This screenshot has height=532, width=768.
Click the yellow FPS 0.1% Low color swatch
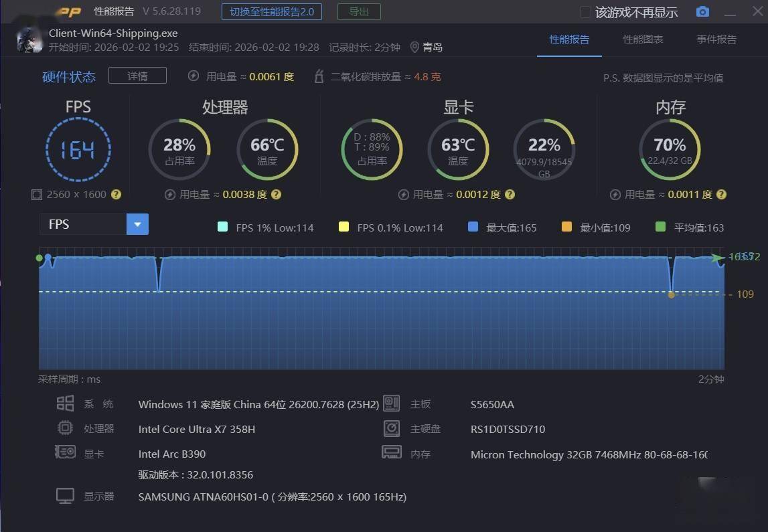[x=344, y=228]
